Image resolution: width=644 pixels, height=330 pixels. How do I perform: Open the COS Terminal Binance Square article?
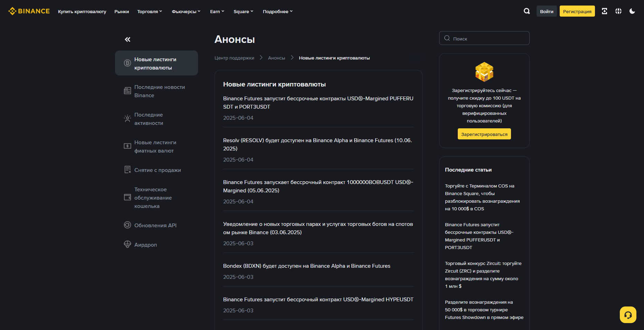[x=482, y=197]
